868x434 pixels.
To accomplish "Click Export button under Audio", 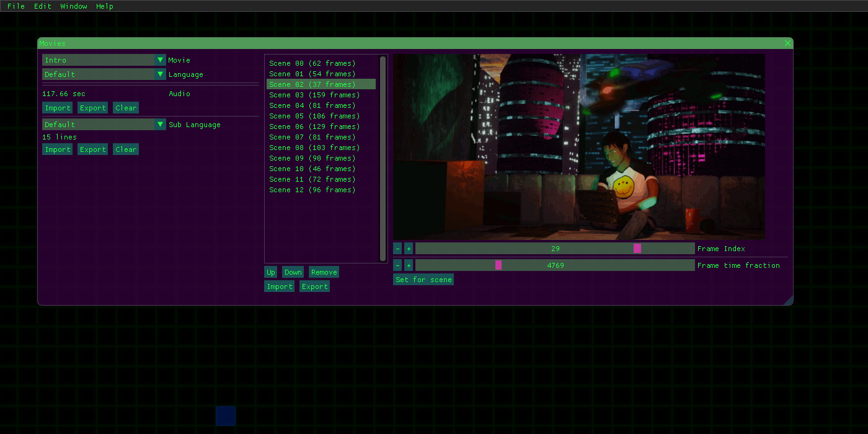I will (93, 108).
